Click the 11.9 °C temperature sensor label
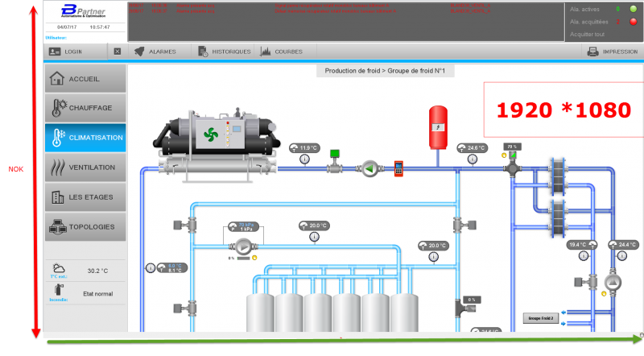 [x=305, y=148]
